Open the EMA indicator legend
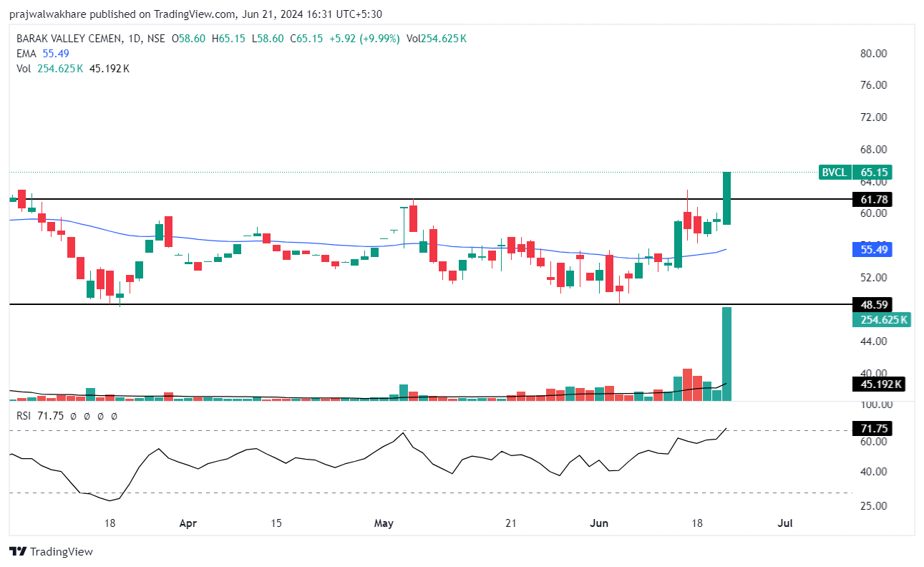This screenshot has width=924, height=567. click(x=26, y=54)
